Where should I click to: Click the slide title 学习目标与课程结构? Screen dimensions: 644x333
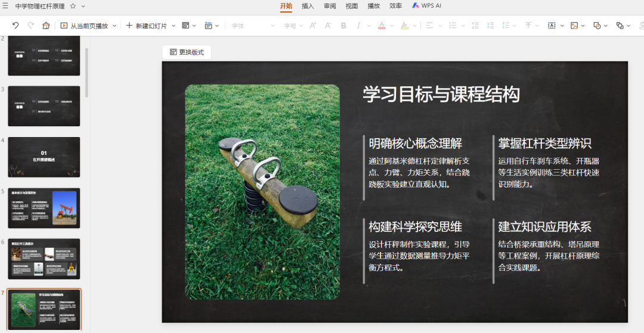[x=441, y=94]
